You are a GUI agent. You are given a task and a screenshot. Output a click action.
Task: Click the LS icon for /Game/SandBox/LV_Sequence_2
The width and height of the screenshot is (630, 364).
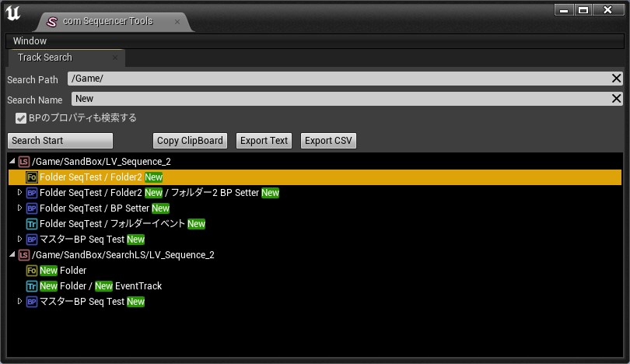(x=24, y=162)
